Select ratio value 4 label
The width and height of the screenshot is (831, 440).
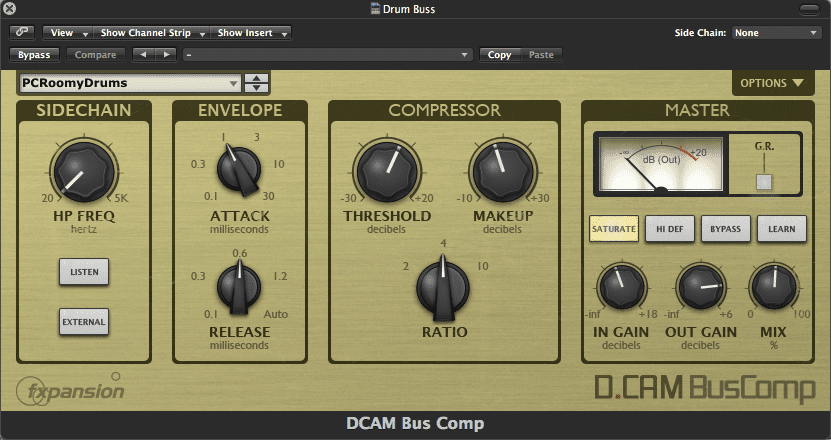(x=443, y=243)
